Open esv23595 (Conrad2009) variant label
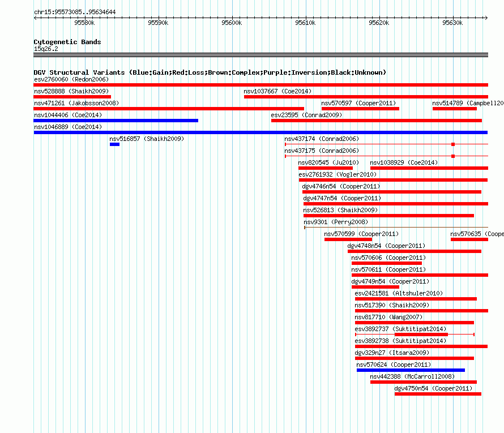This screenshot has width=504, height=433. click(306, 115)
